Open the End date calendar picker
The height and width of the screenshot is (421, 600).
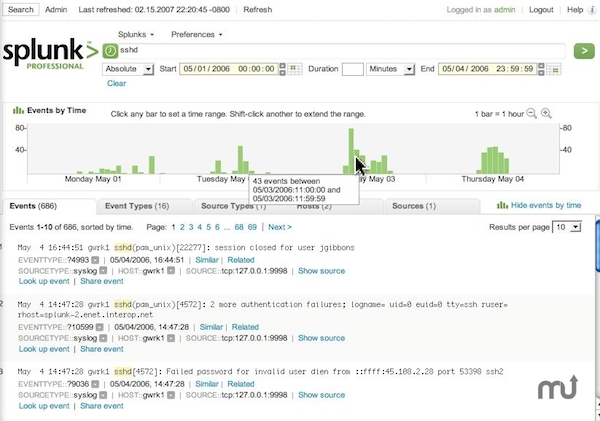[554, 69]
